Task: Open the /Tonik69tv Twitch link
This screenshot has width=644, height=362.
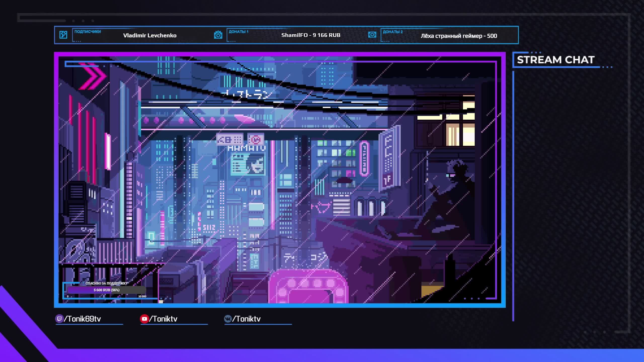Action: (x=83, y=319)
